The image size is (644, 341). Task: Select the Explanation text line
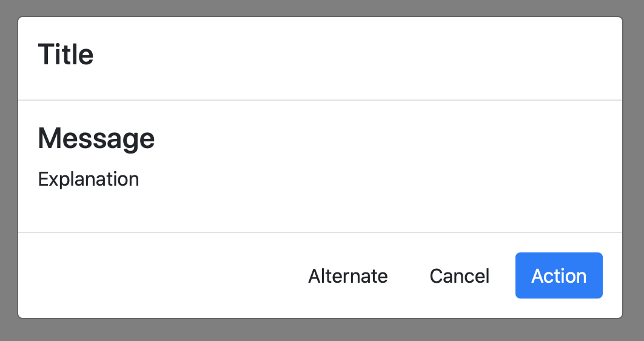[x=89, y=179]
